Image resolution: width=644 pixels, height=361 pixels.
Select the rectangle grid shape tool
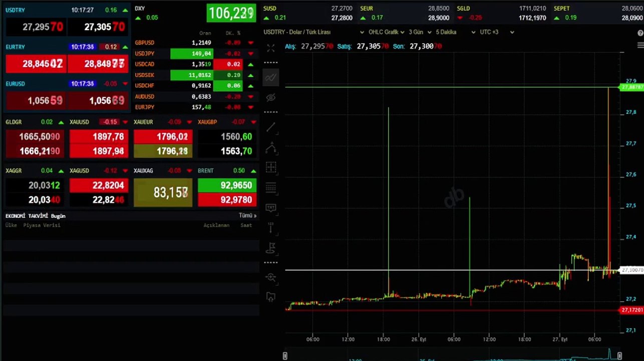(x=271, y=167)
